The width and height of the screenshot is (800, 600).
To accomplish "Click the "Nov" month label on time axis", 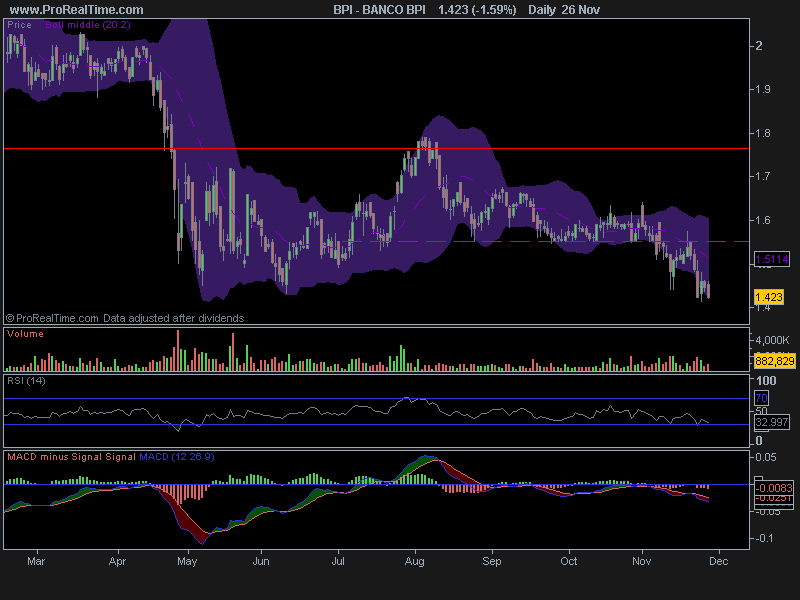I will pyautogui.click(x=641, y=561).
